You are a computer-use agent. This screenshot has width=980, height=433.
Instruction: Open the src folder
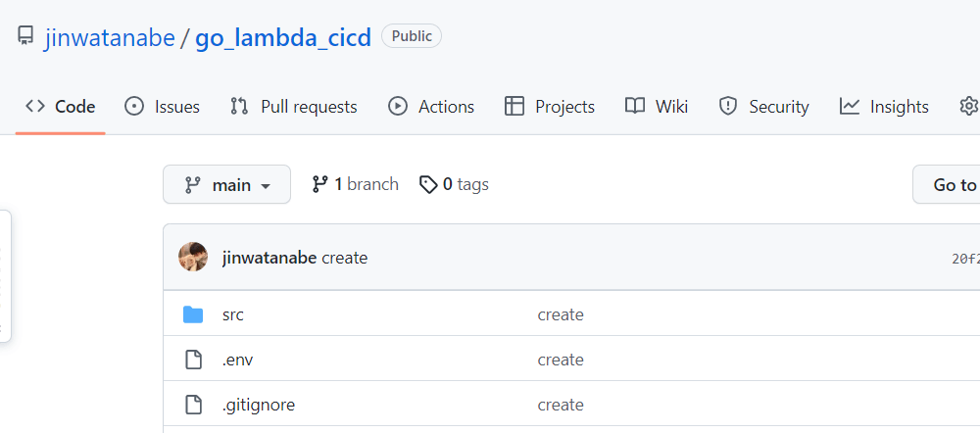pyautogui.click(x=233, y=314)
